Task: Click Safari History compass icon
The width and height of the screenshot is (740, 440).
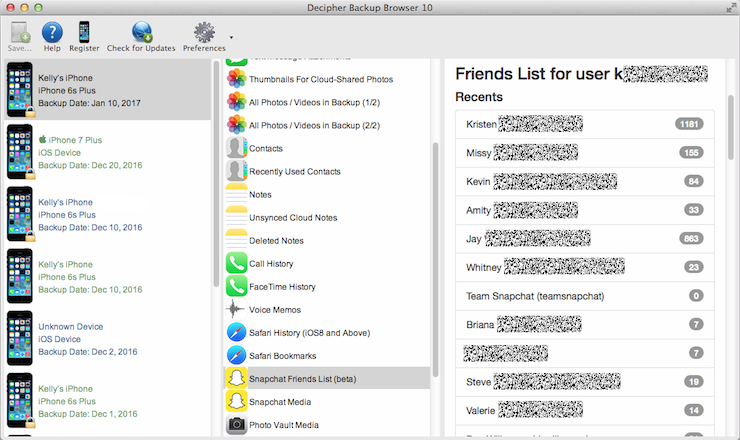Action: pyautogui.click(x=236, y=332)
